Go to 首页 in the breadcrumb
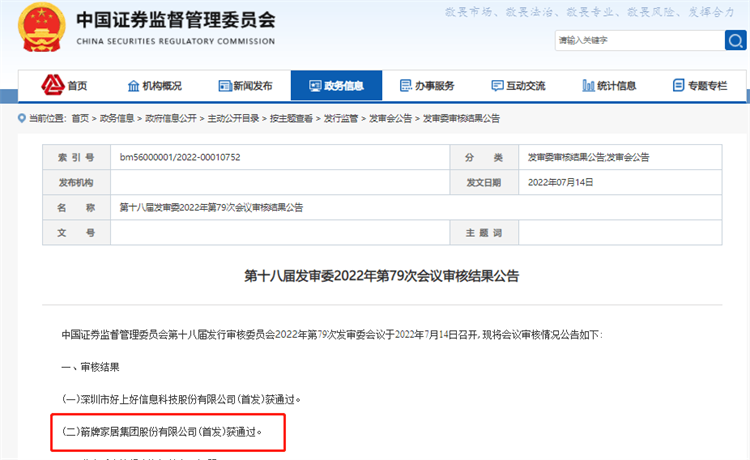Screen dimensions: 750x460 80,118
